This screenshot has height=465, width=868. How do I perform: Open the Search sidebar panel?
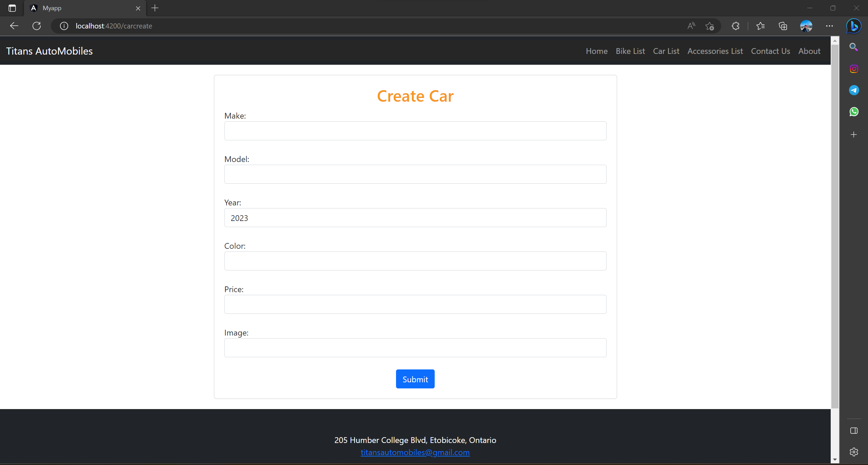click(x=854, y=47)
